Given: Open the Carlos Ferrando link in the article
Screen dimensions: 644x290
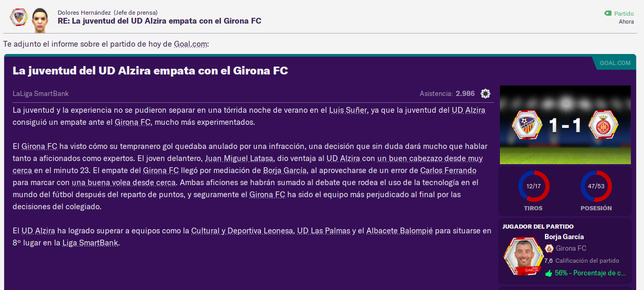Looking at the screenshot, I should [x=448, y=170].
